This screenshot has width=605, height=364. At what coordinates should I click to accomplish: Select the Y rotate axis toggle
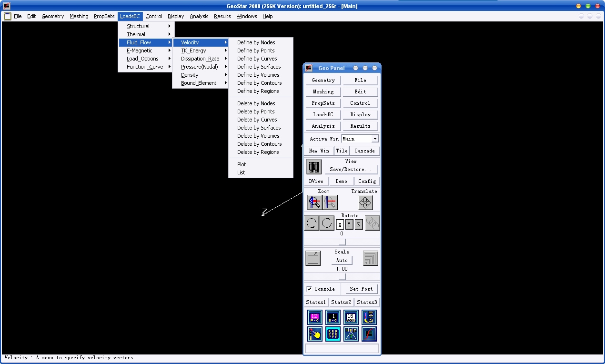click(x=349, y=224)
